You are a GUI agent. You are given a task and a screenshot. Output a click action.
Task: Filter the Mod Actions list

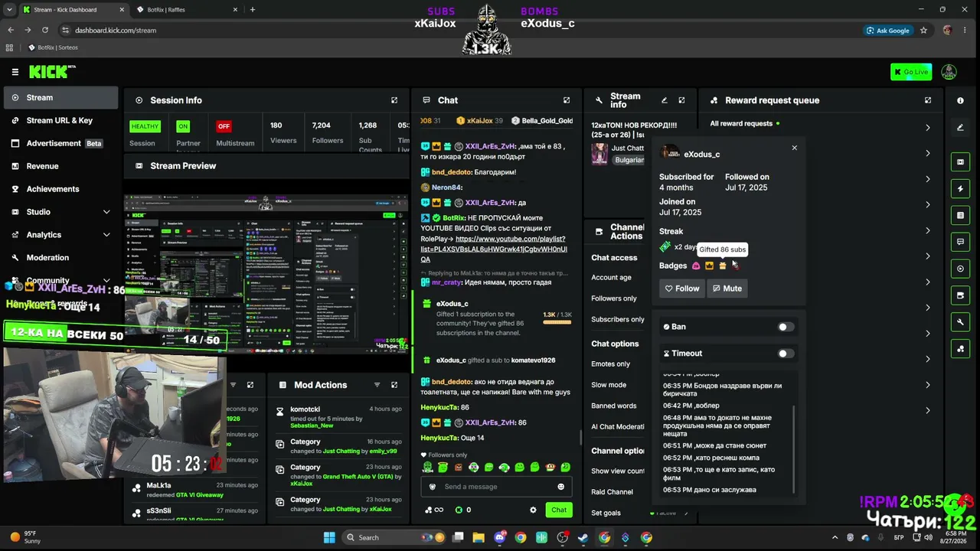(x=377, y=385)
